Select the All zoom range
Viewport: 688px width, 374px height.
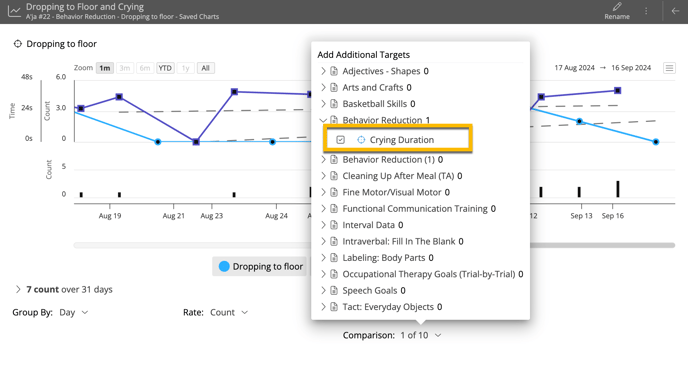click(x=205, y=68)
